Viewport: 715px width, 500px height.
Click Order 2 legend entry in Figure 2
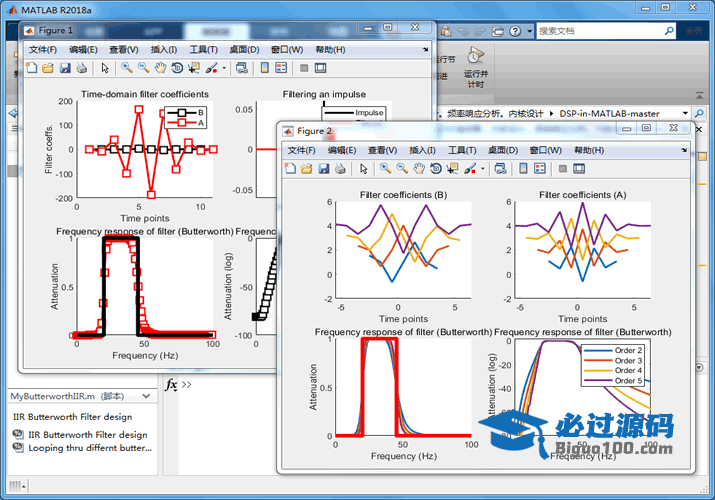coord(613,351)
